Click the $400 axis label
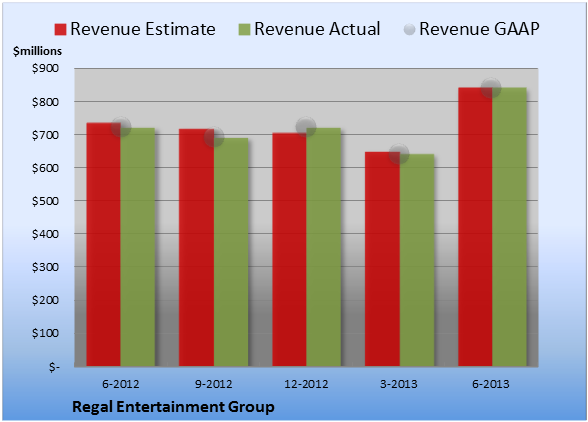The width and height of the screenshot is (588, 422). click(45, 234)
